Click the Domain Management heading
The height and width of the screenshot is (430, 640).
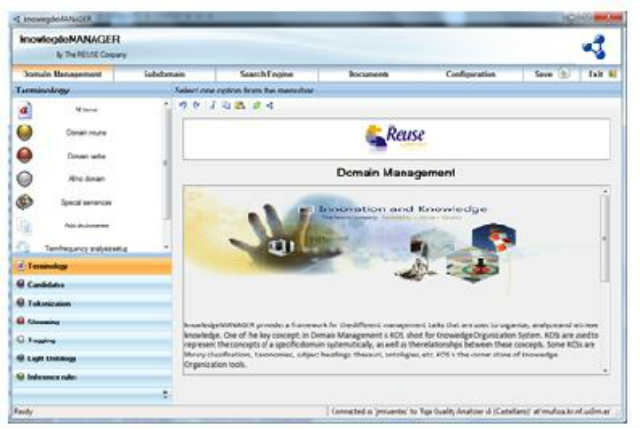396,173
